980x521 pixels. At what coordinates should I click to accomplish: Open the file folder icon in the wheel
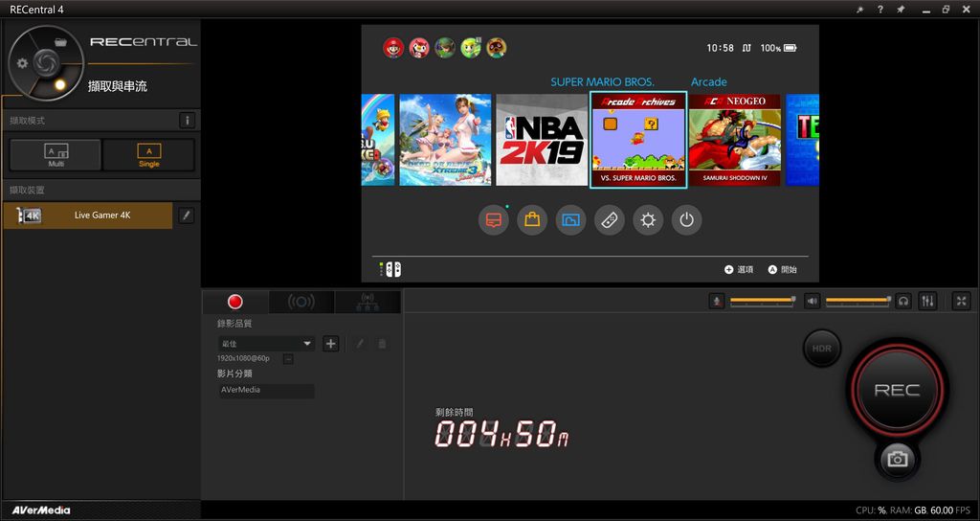[x=60, y=42]
